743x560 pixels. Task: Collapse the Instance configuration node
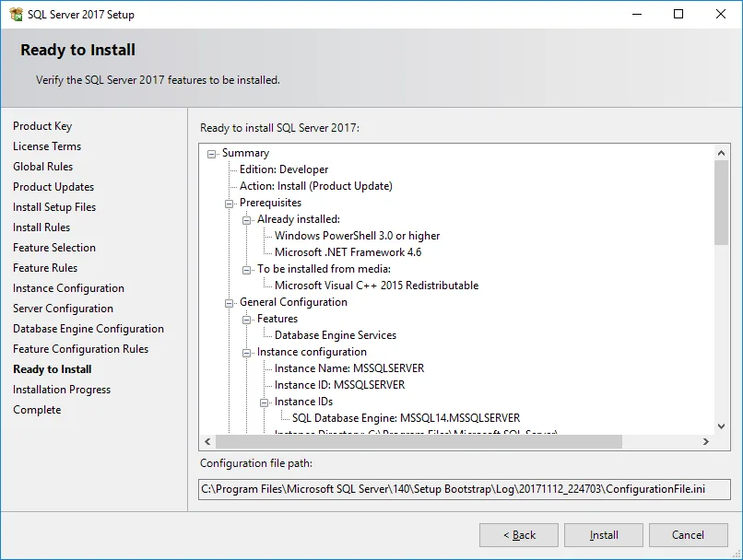coord(246,353)
